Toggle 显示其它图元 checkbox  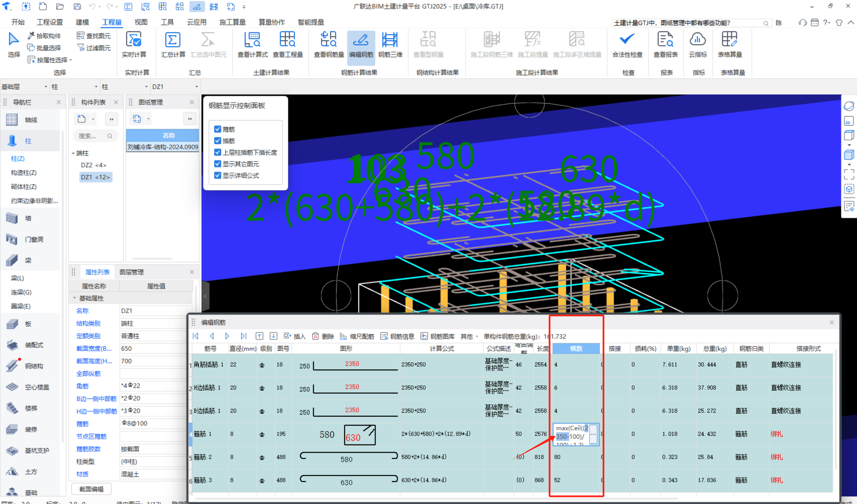[x=218, y=163]
